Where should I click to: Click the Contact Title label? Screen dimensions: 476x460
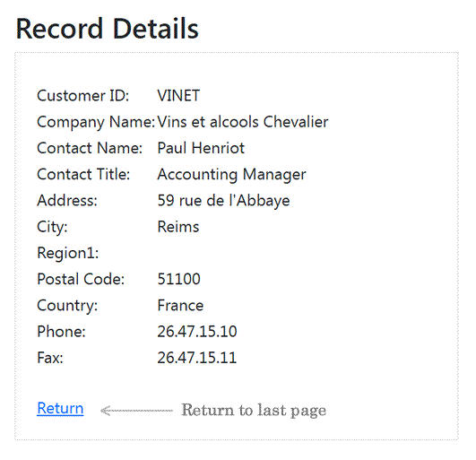point(83,174)
